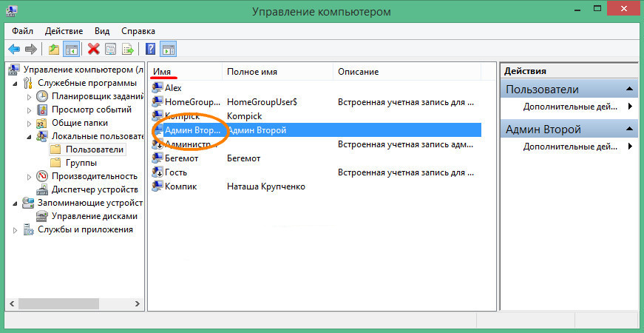Toggle the Show/Hide console tree icon
The height and width of the screenshot is (333, 644).
click(72, 50)
